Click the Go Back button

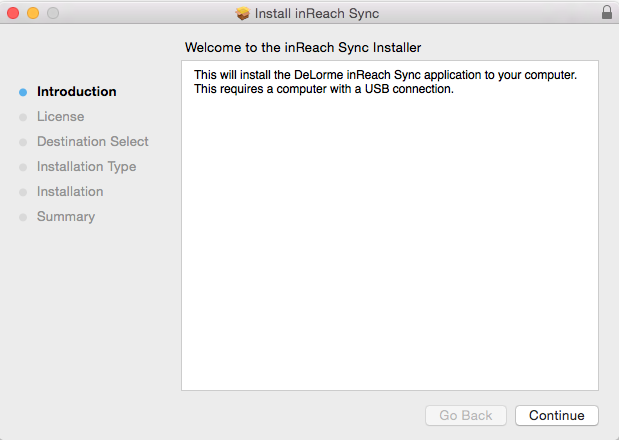pyautogui.click(x=466, y=415)
